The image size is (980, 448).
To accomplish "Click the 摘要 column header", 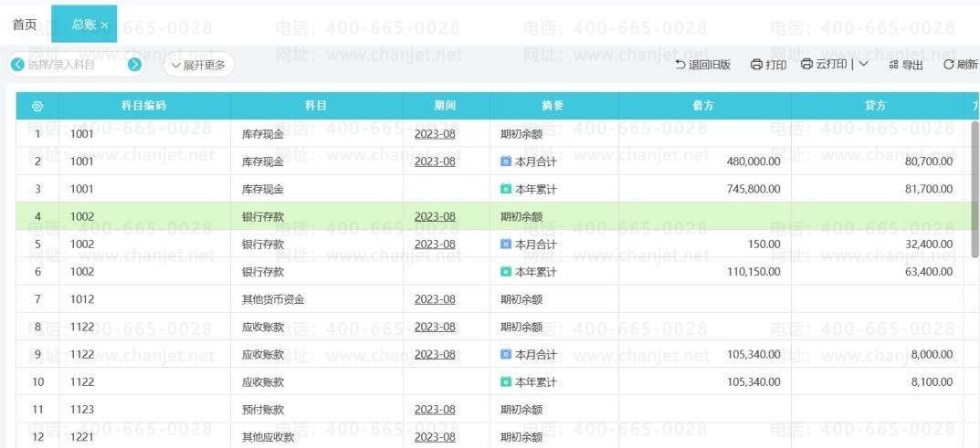I will pos(553,106).
